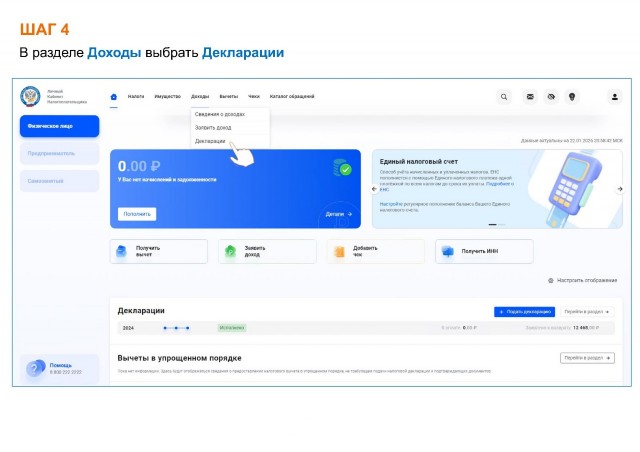Image resolution: width=640 pixels, height=452 pixels.
Task: Click the Помощь question mark icon
Action: (x=34, y=368)
